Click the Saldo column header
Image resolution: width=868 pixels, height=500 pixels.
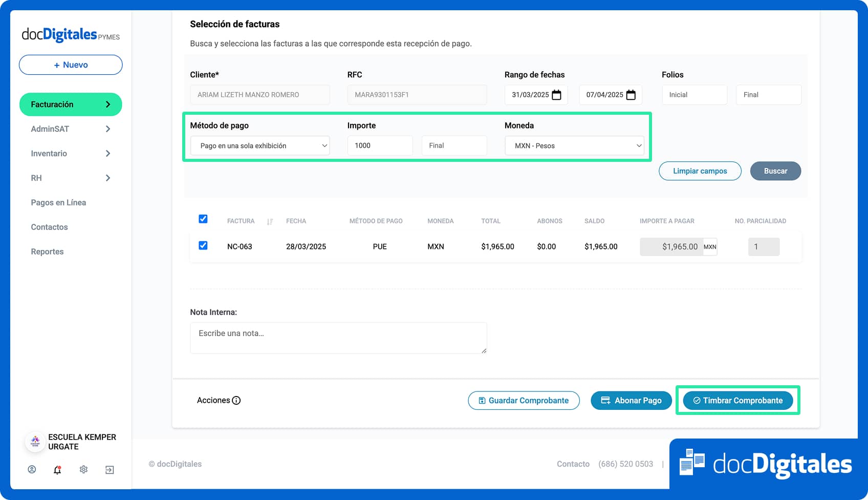[x=594, y=221]
